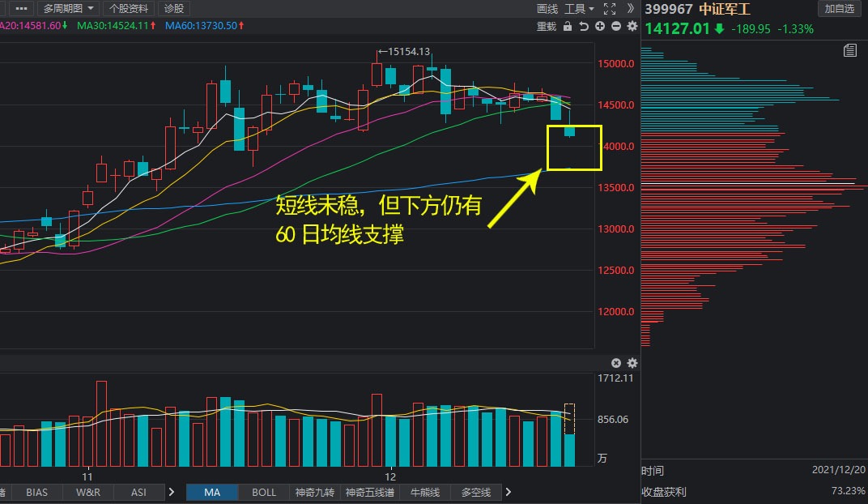Image resolution: width=868 pixels, height=504 pixels.
Task: Zoom out the chart with minus icon
Action: click(x=615, y=26)
